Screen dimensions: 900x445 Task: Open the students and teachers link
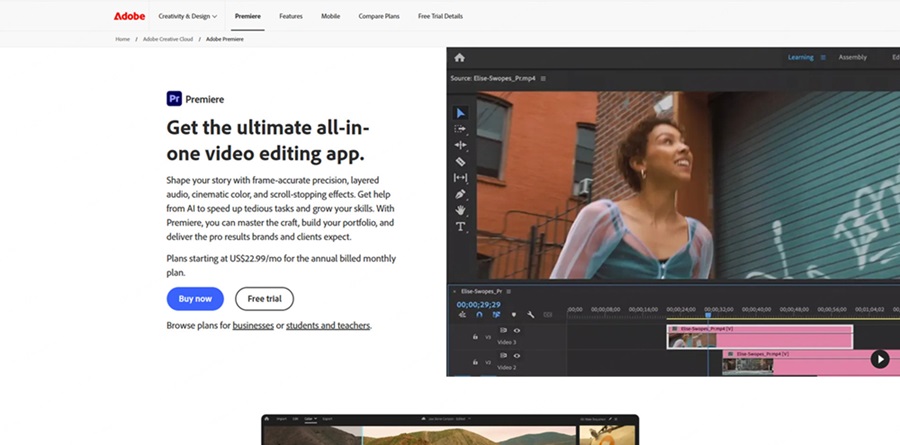(x=328, y=326)
